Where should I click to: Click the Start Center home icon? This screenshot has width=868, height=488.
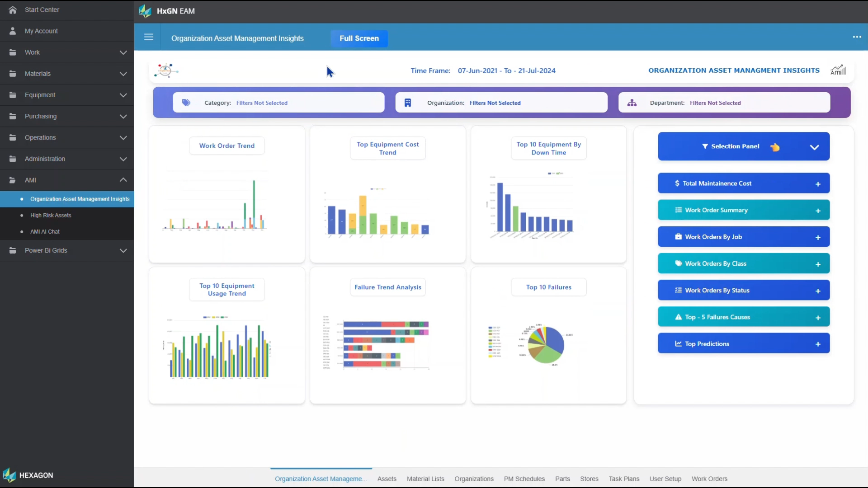pos(12,9)
